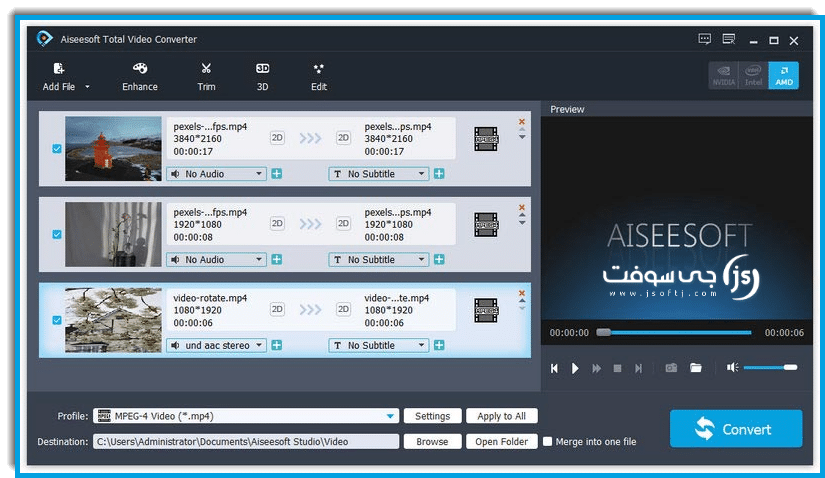Screen dimensions: 825x478
Task: Start conversion with Convert button
Action: [736, 429]
